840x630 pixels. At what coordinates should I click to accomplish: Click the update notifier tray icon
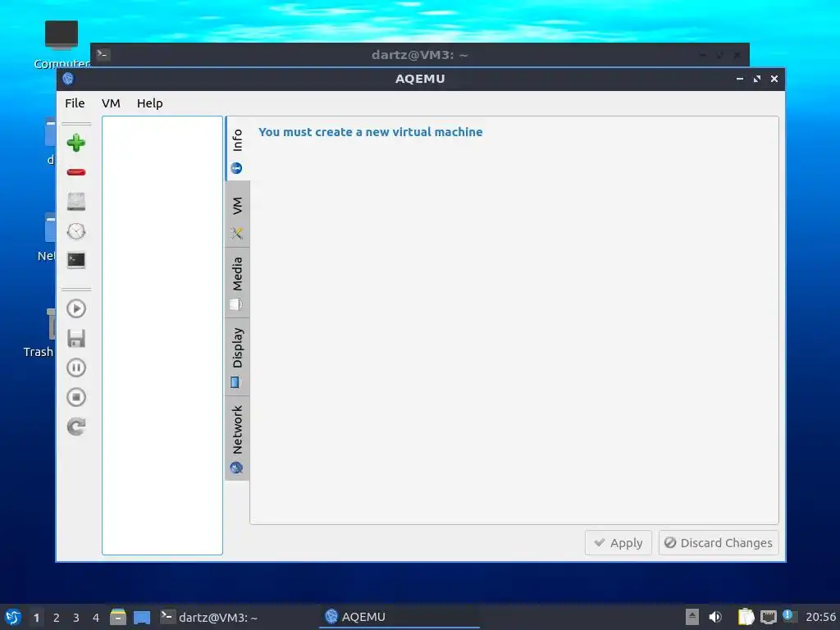click(x=789, y=616)
